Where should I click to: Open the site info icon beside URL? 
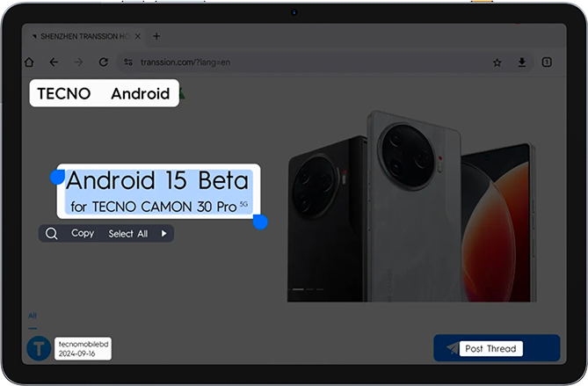tap(128, 62)
